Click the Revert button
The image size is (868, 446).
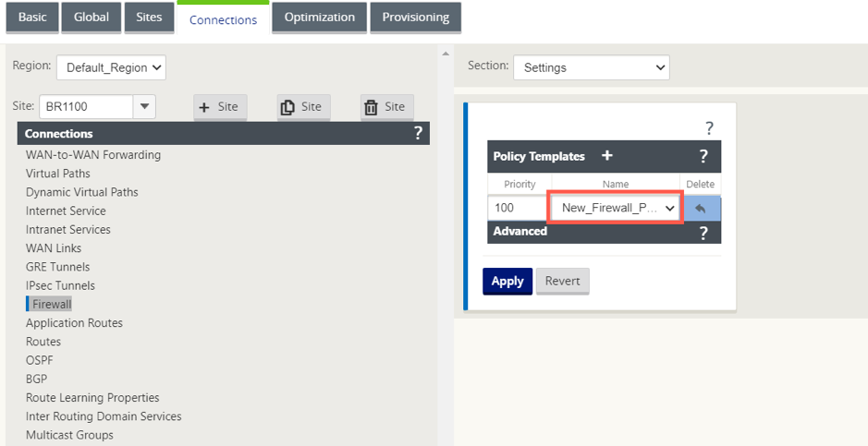562,282
